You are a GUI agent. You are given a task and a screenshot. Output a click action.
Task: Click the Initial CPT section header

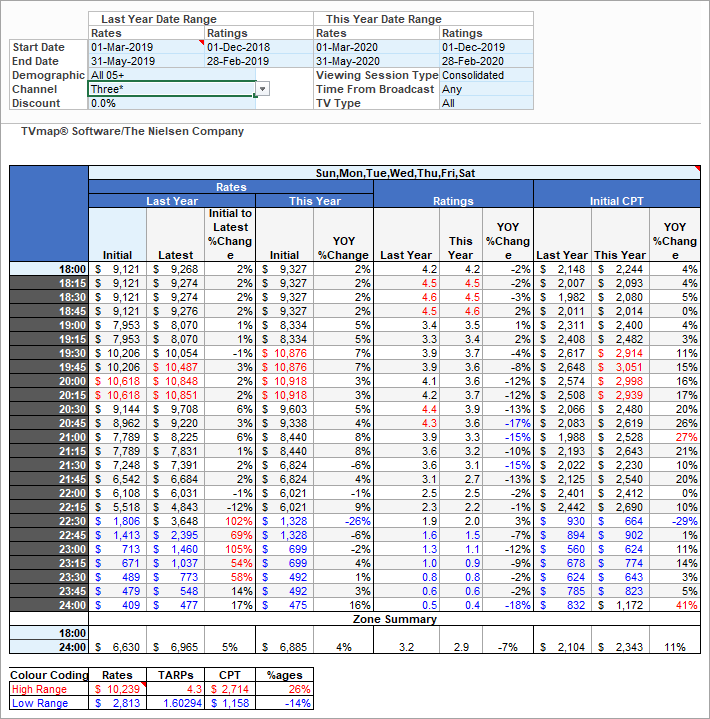616,201
